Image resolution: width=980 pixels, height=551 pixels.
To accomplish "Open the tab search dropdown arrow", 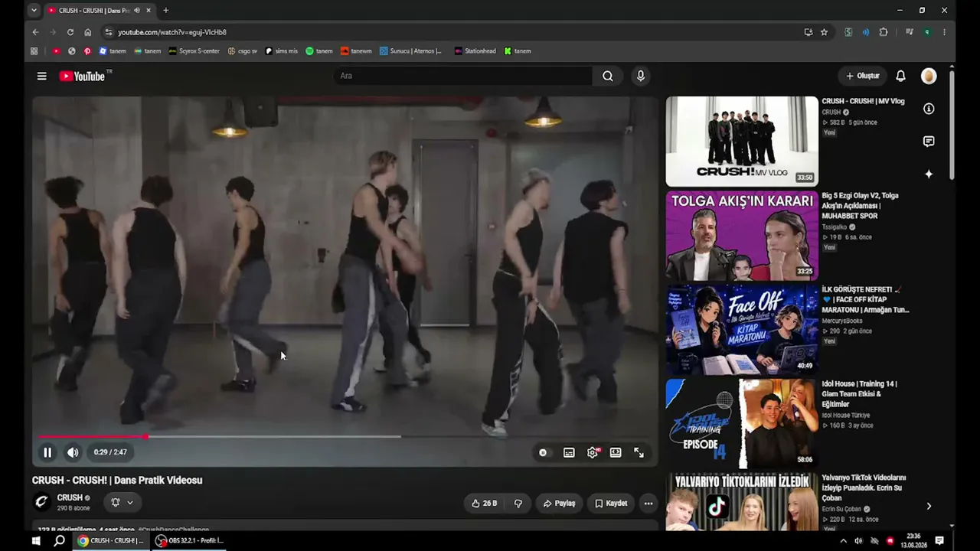I will tap(34, 10).
